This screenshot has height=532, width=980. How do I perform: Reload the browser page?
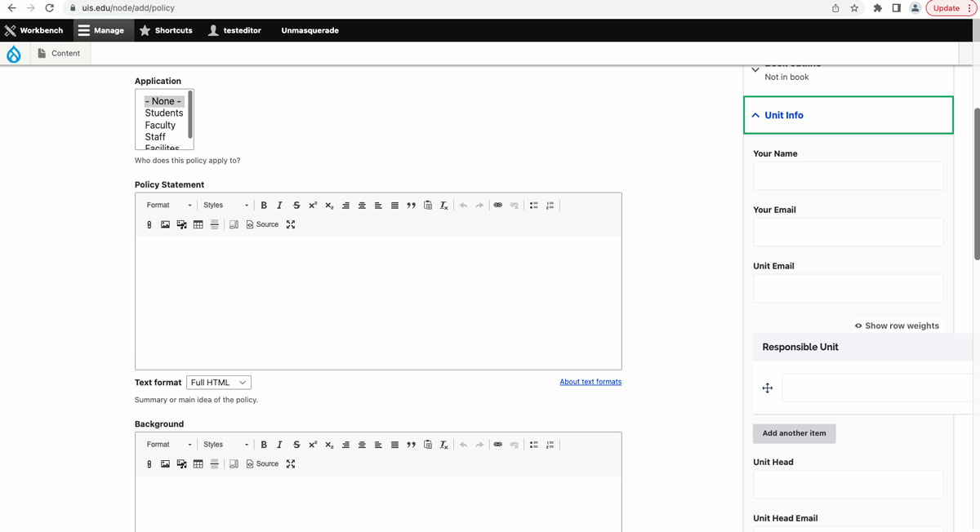(50, 8)
